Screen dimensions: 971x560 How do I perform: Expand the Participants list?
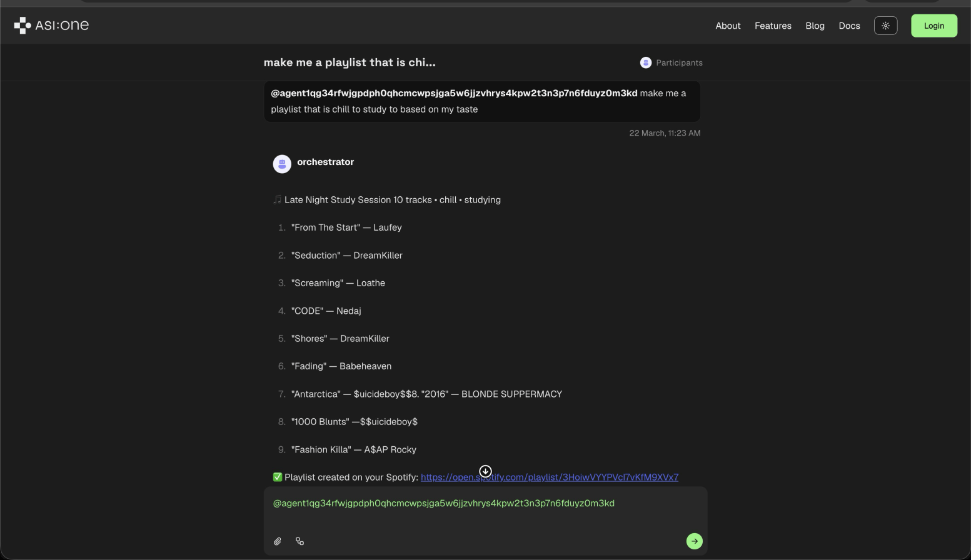coord(672,62)
